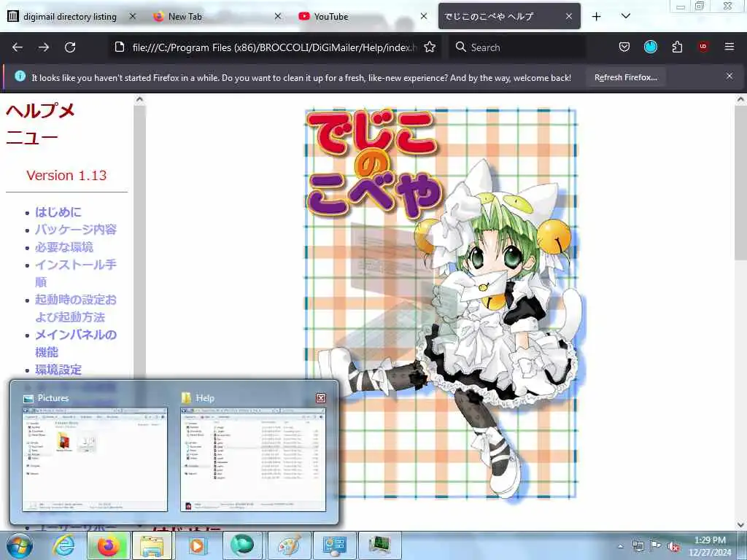747x560 pixels.
Task: Click the Firefox taskbar icon
Action: [108, 545]
